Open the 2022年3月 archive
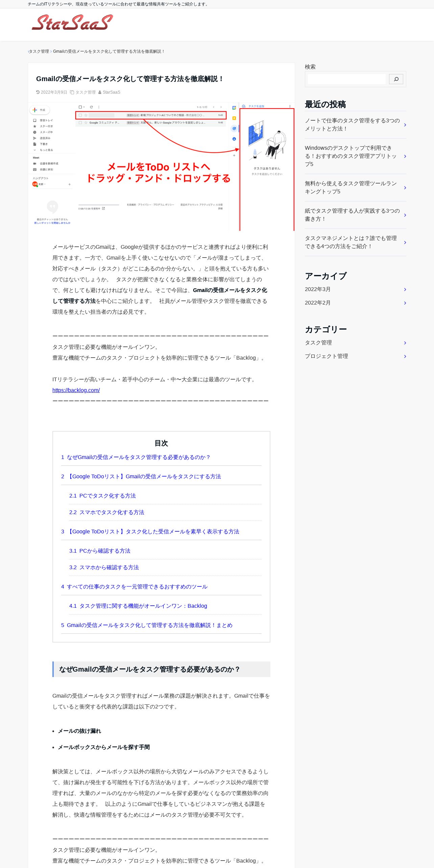Screen dimensions: 434x868 [355, 289]
